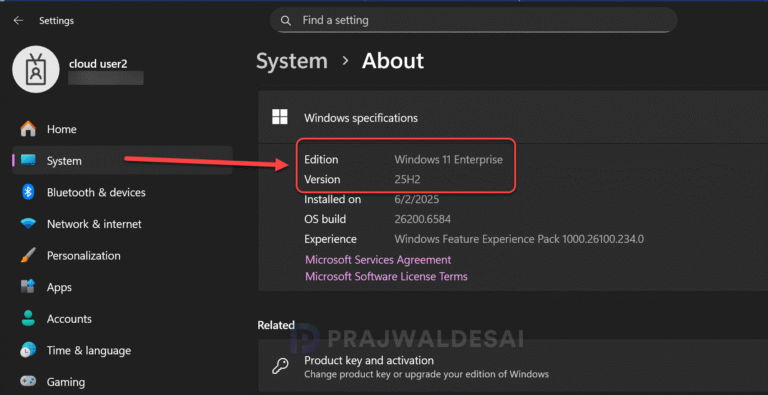The height and width of the screenshot is (395, 768).
Task: Go to Network & internet settings
Action: [122, 224]
